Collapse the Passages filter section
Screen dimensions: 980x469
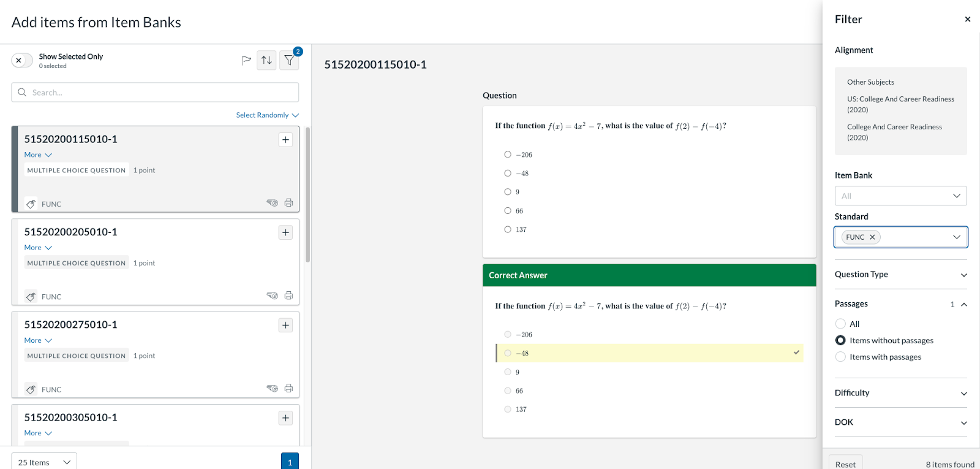900,304
